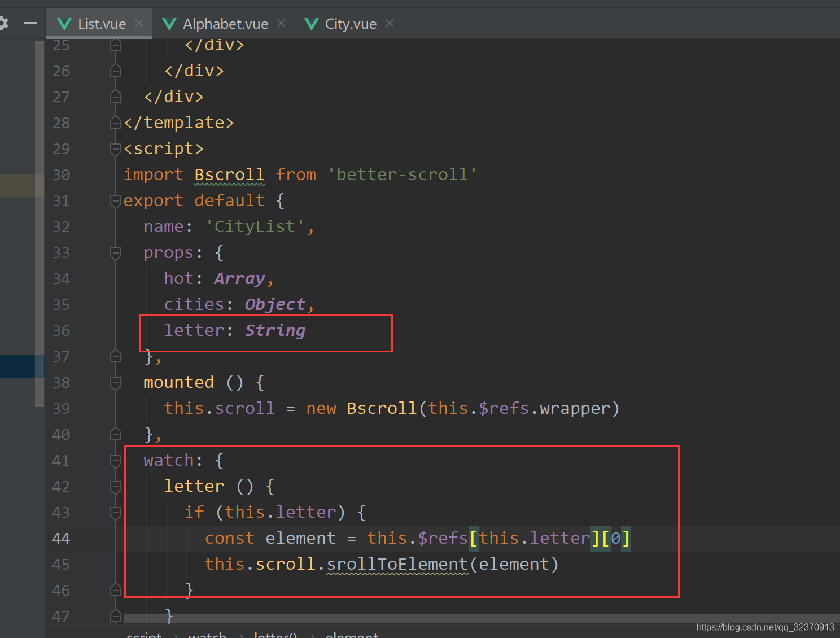
Task: Close the List.vue tab
Action: [x=139, y=23]
